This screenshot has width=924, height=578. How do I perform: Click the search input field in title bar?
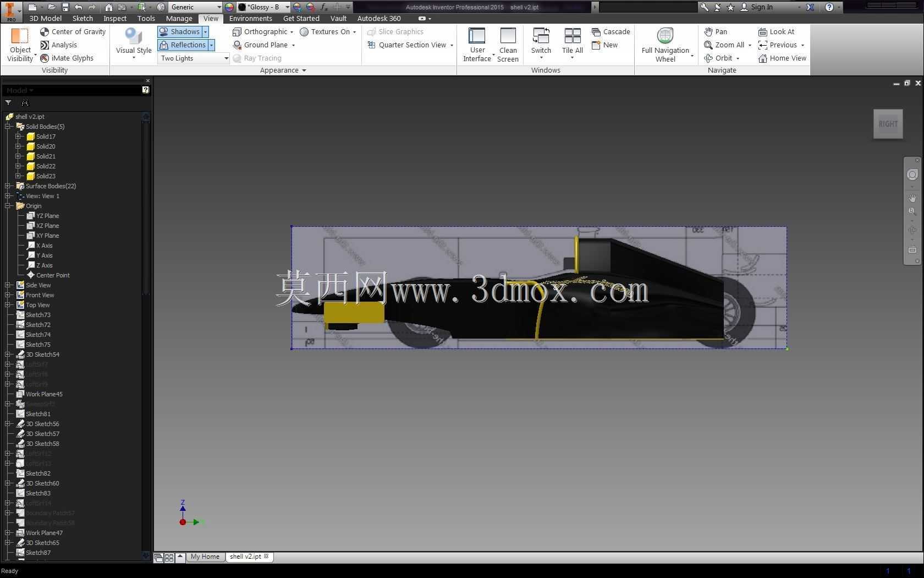coord(648,7)
